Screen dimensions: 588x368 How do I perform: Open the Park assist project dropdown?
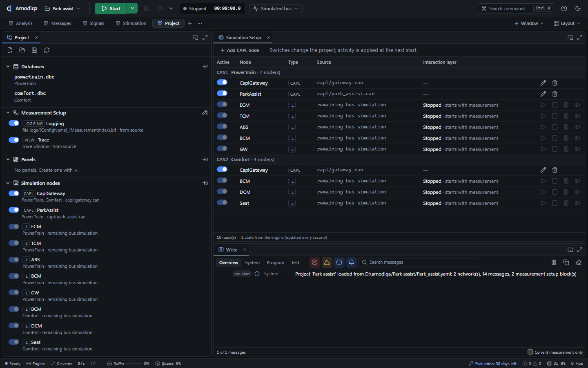pos(62,9)
